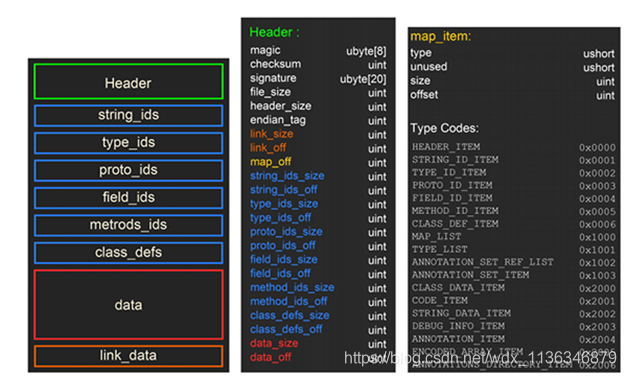Click the "0x2001" code value

click(597, 301)
